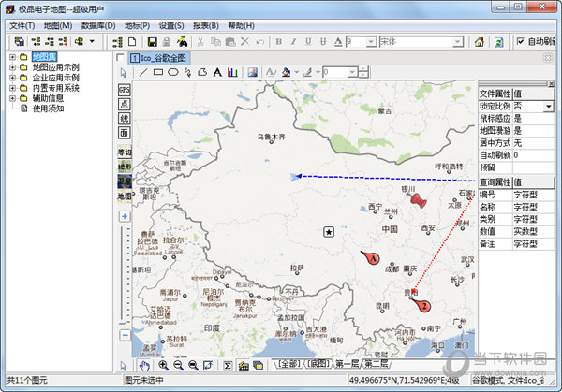Open dropdown arrow beside the tree toolbar icon
This screenshot has width=562, height=392.
(x=92, y=41)
